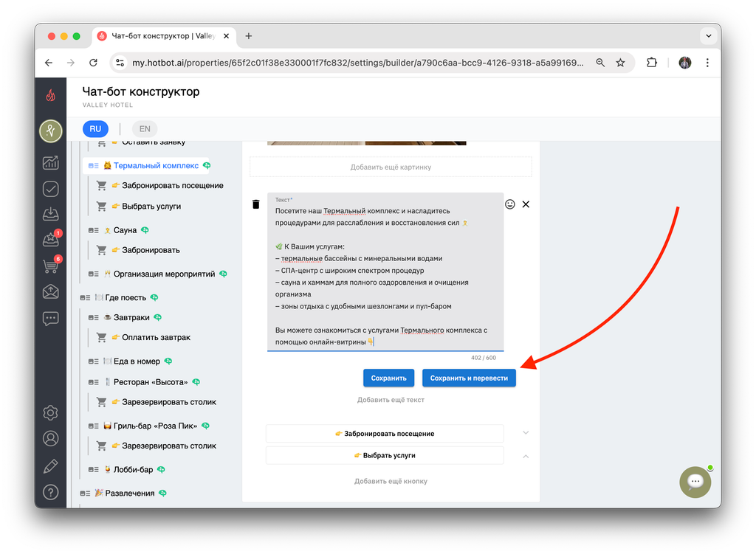Bookmark this page with the star icon
This screenshot has height=554, width=756.
tap(620, 63)
